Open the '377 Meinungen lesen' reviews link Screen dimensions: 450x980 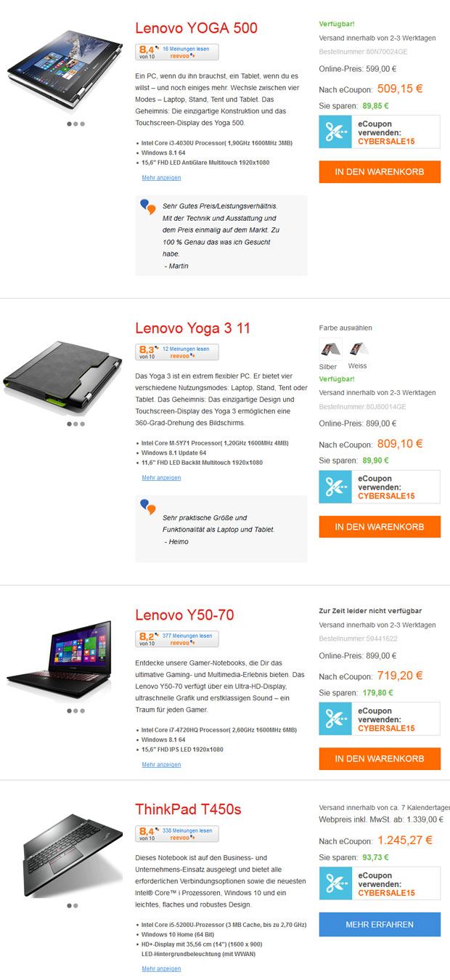coord(187,635)
